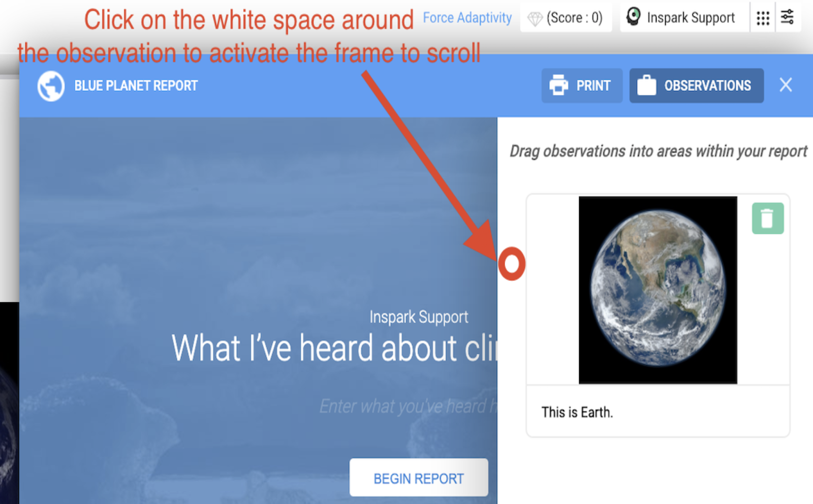Screen dimensions: 813x504
Task: Click the BLUE PLANET REPORT title
Action: pyautogui.click(x=136, y=86)
